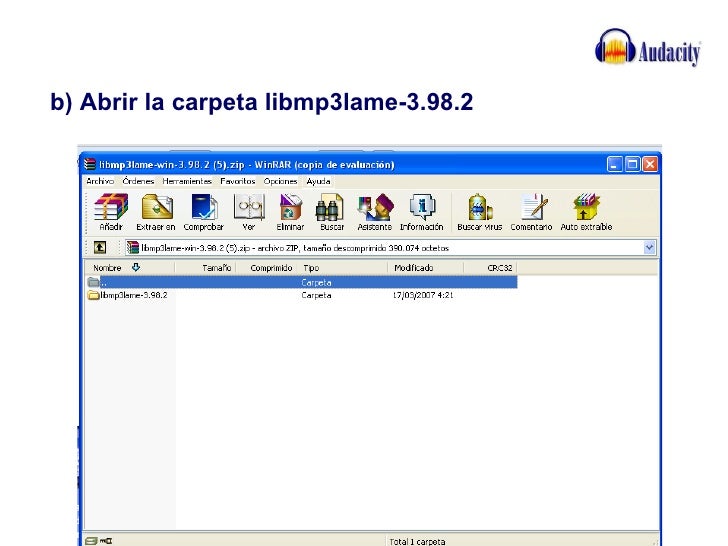Click the status bar key icon
This screenshot has height=546, width=728.
[106, 541]
